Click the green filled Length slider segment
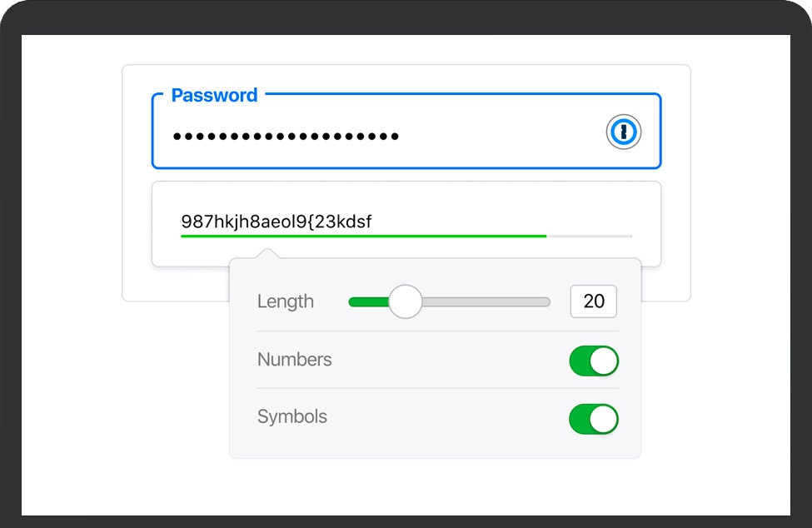 [x=368, y=301]
